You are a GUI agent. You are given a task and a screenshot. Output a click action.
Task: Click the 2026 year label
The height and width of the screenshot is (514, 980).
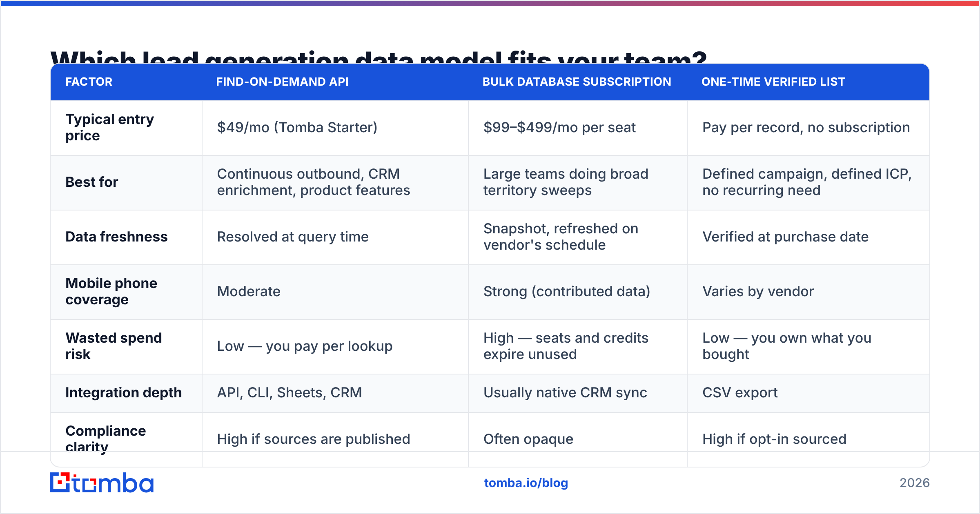pos(915,483)
